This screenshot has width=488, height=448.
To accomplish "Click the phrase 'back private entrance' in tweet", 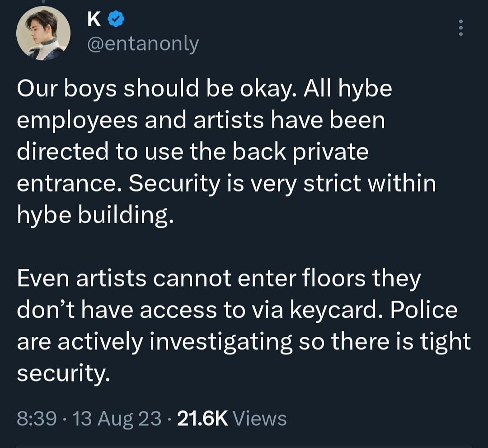I will point(192,168).
